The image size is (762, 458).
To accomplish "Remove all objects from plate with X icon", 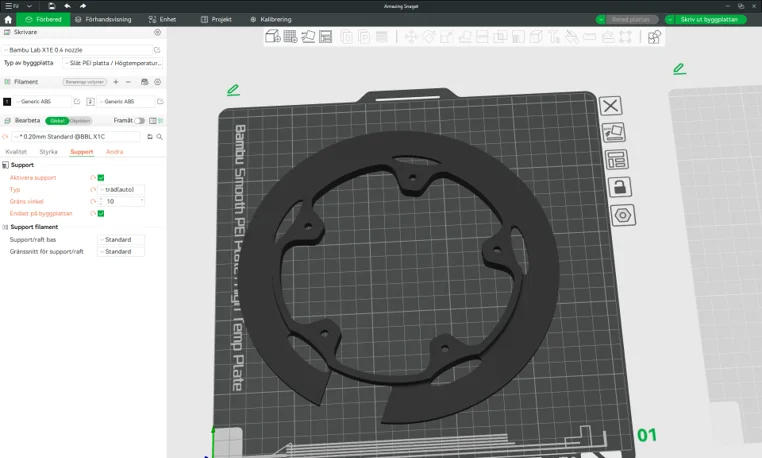I will 610,106.
